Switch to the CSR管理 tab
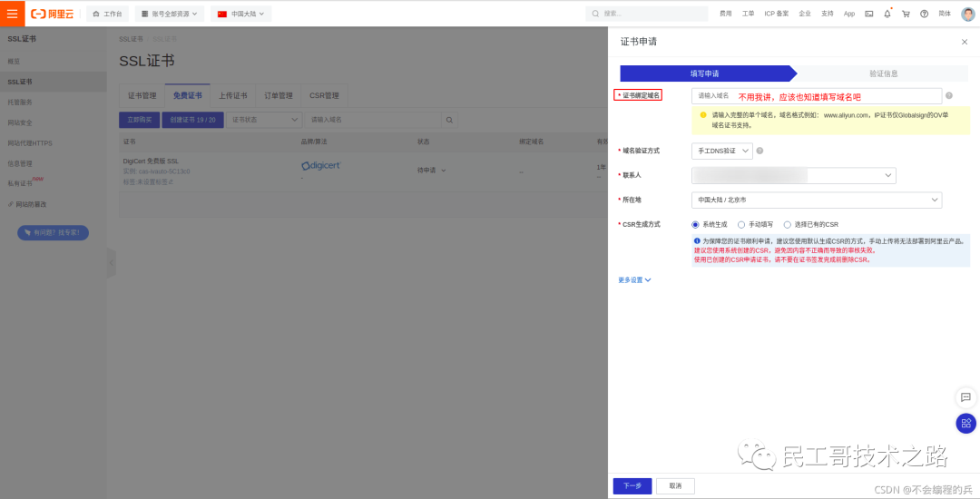 [x=324, y=95]
